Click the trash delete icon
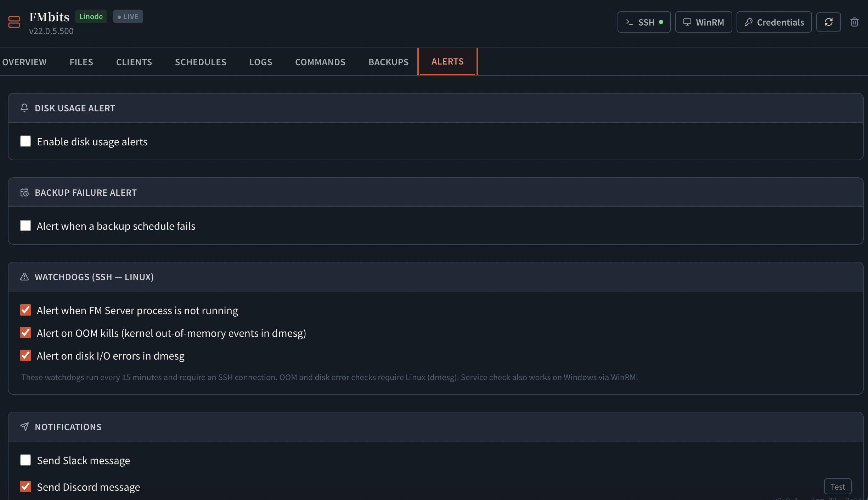The image size is (868, 500). click(854, 22)
